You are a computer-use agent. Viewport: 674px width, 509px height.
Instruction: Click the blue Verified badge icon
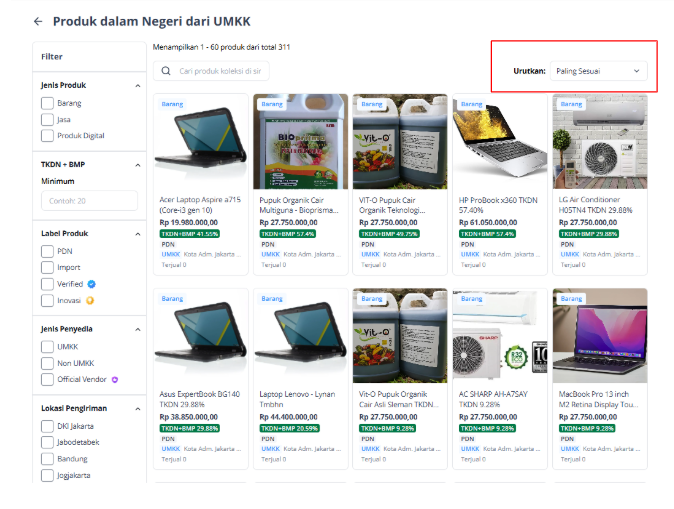click(x=92, y=284)
